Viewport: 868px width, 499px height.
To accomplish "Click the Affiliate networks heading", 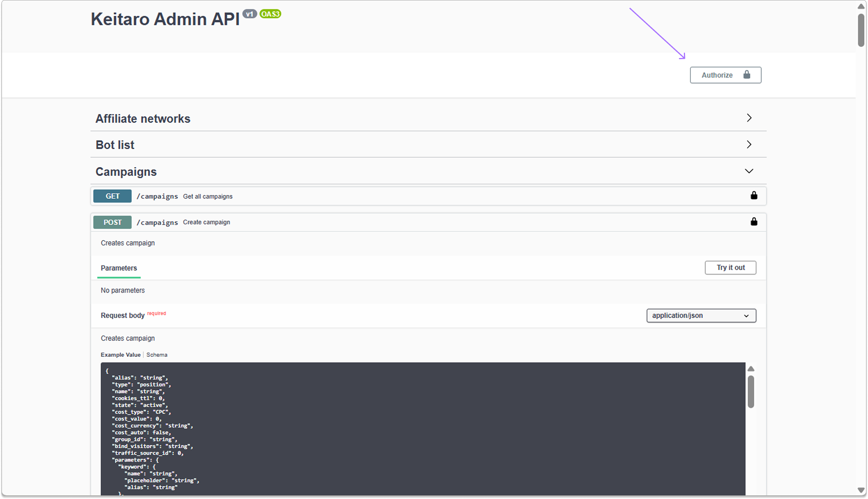I will [x=143, y=119].
